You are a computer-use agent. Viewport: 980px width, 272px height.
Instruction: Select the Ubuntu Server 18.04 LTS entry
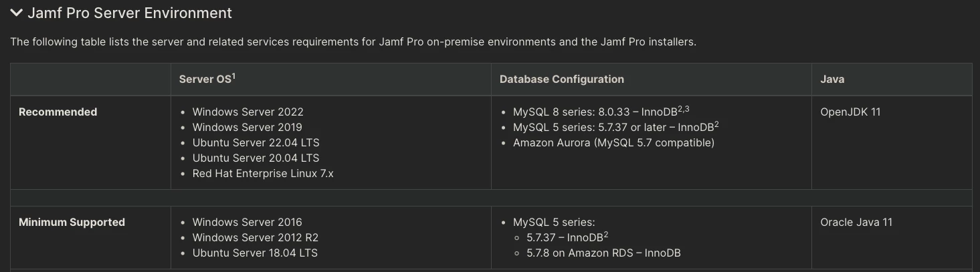(255, 253)
